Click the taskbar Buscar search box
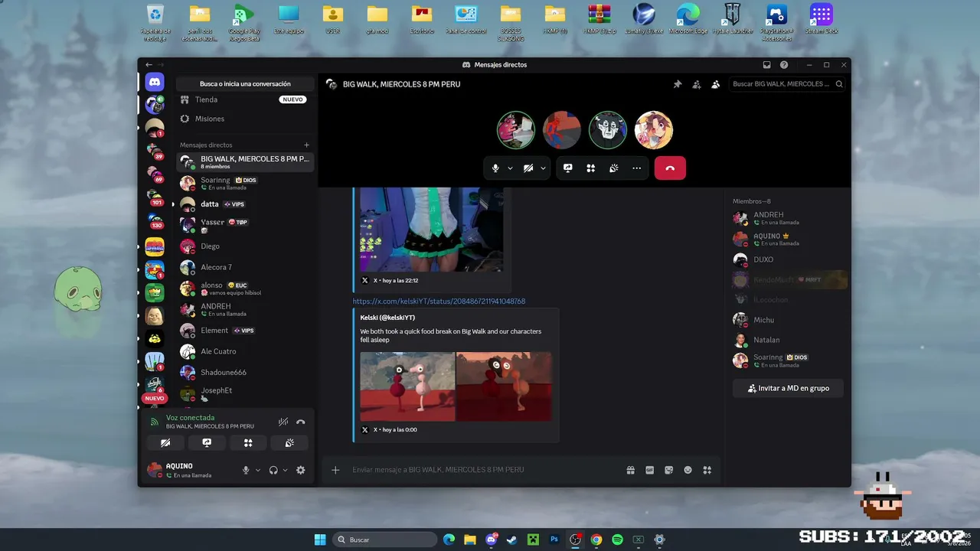980x551 pixels. point(385,540)
